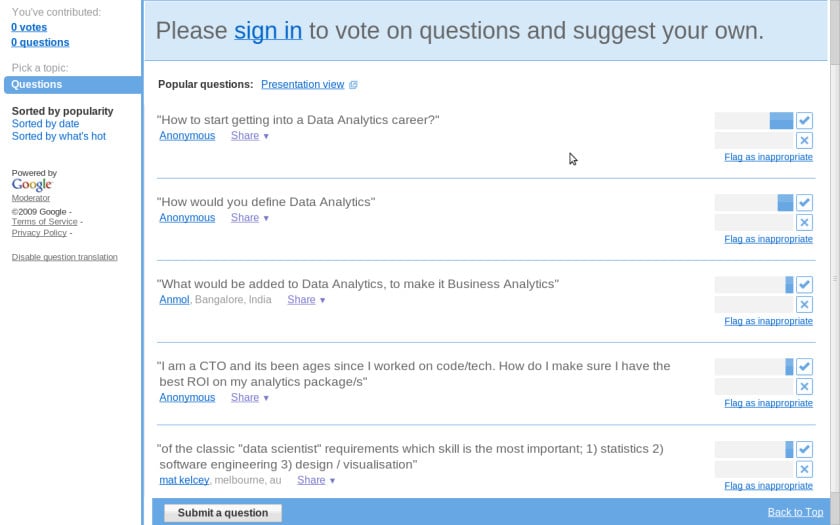This screenshot has height=525, width=840.
Task: Vote no on the Data Analytics career question
Action: point(804,141)
